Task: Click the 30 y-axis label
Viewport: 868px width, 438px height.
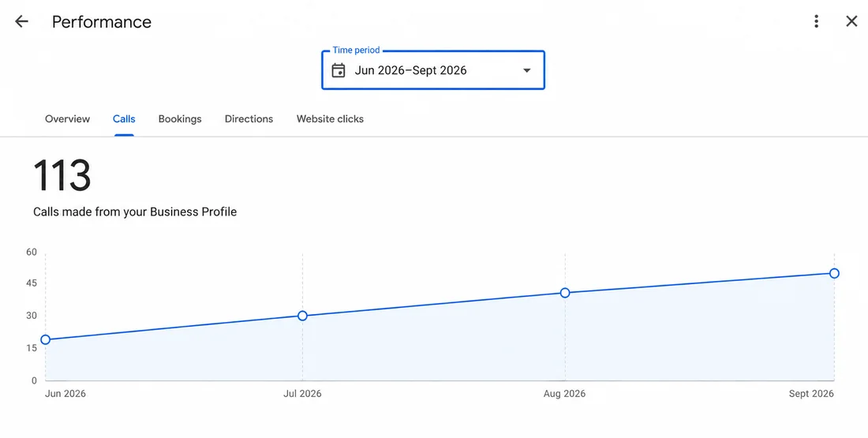Action: pyautogui.click(x=32, y=316)
